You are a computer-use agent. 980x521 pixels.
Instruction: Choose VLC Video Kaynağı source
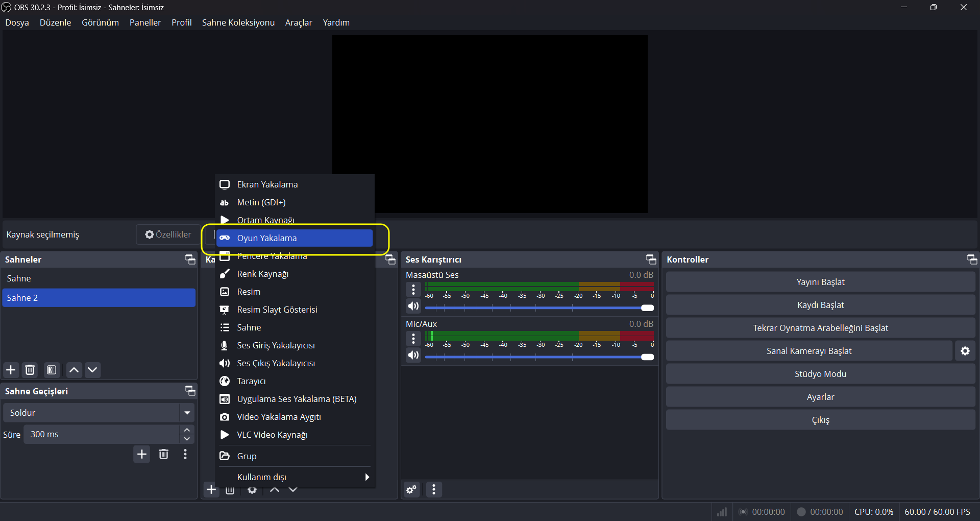tap(295, 435)
